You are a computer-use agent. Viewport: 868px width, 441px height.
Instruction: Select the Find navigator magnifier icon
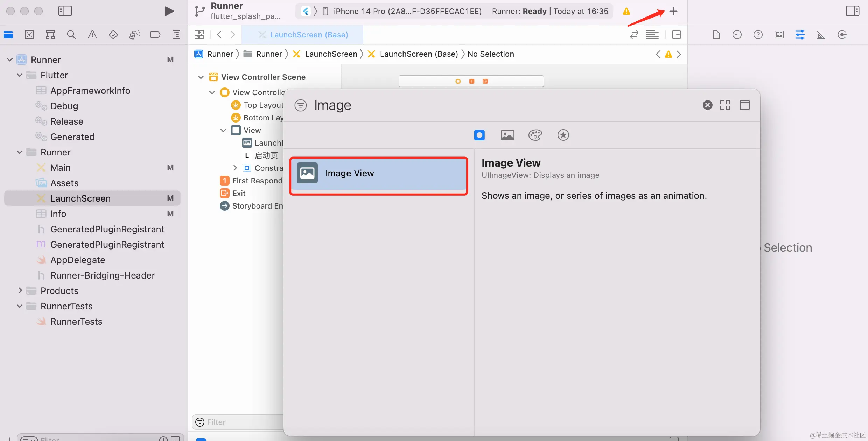click(71, 35)
